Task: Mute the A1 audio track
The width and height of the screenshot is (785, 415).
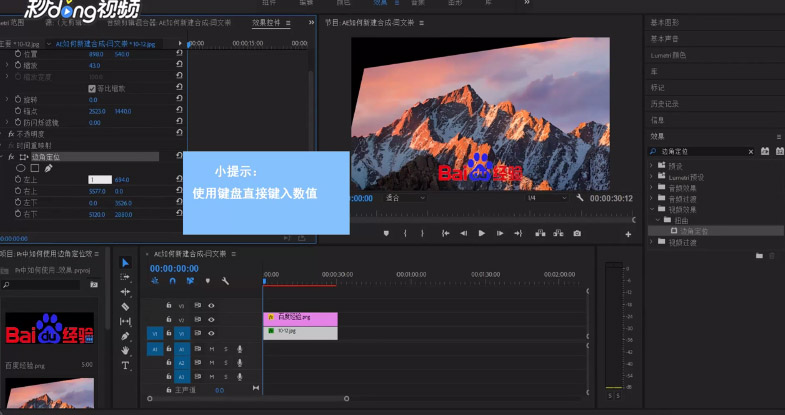Action: (212, 349)
